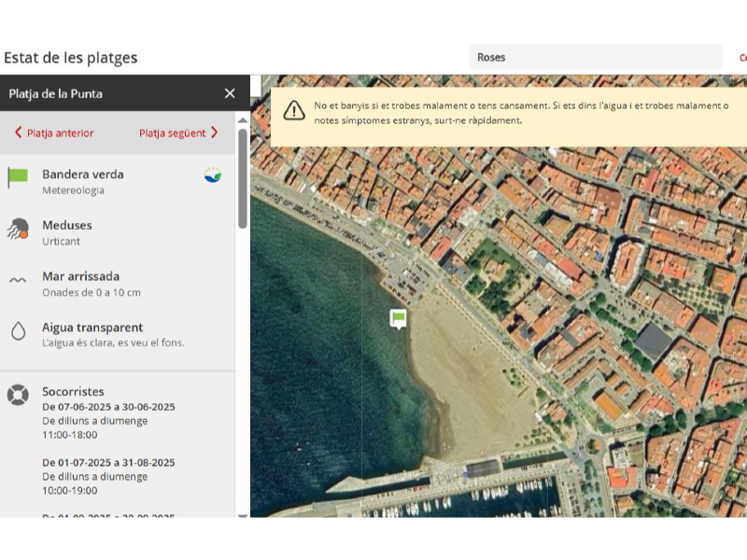Click the warning triangle icon in banner

click(294, 111)
